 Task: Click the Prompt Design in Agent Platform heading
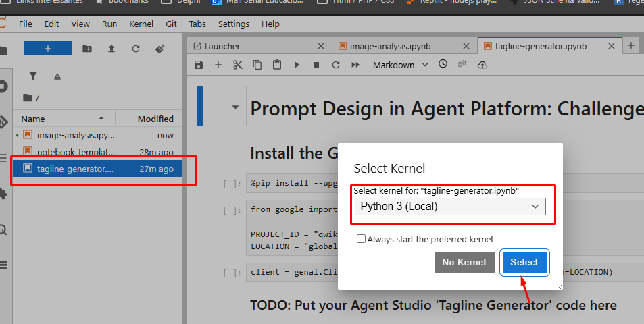click(x=447, y=109)
